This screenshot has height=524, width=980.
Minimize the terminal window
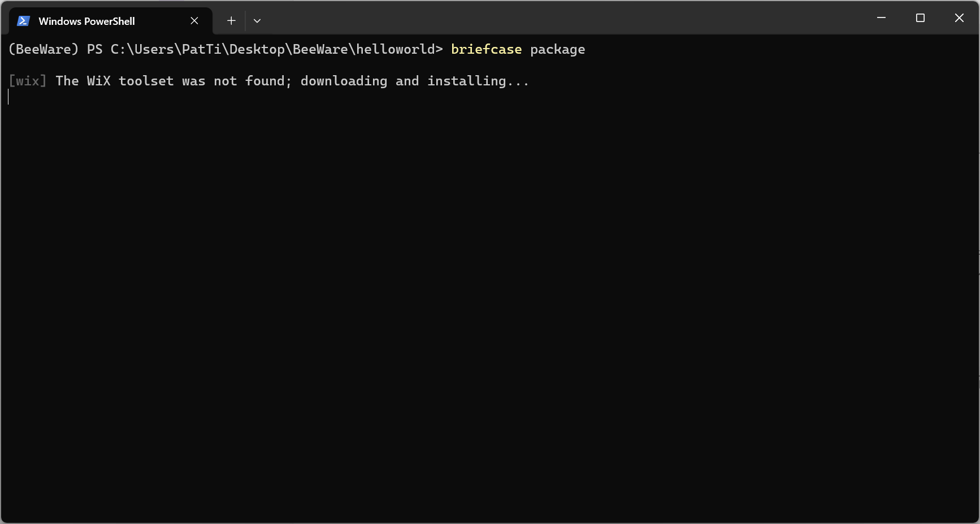(x=881, y=18)
